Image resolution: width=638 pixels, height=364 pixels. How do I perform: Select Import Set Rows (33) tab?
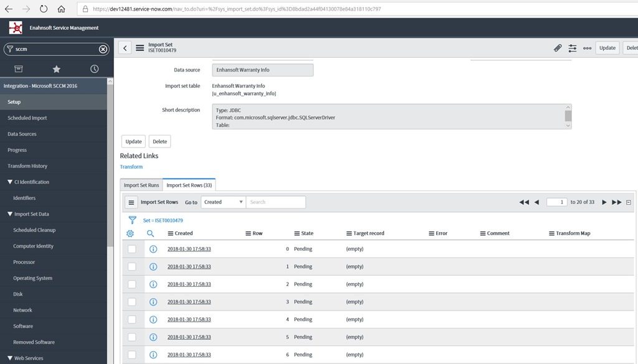189,185
